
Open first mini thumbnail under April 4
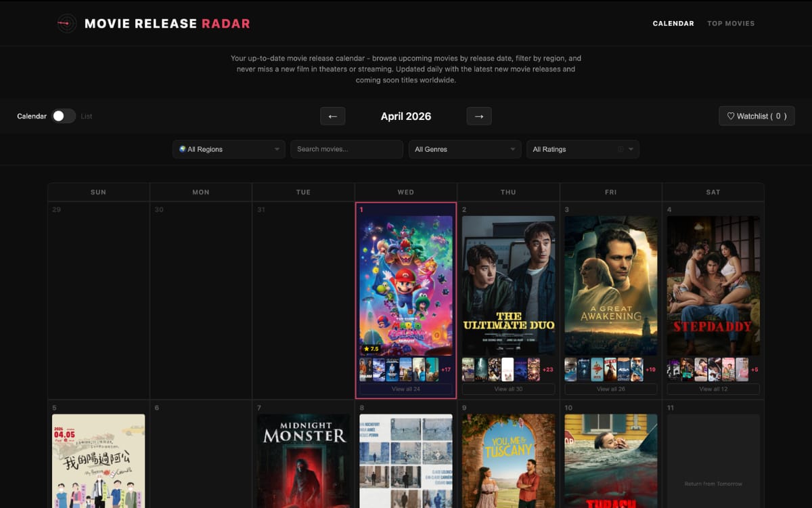(673, 370)
